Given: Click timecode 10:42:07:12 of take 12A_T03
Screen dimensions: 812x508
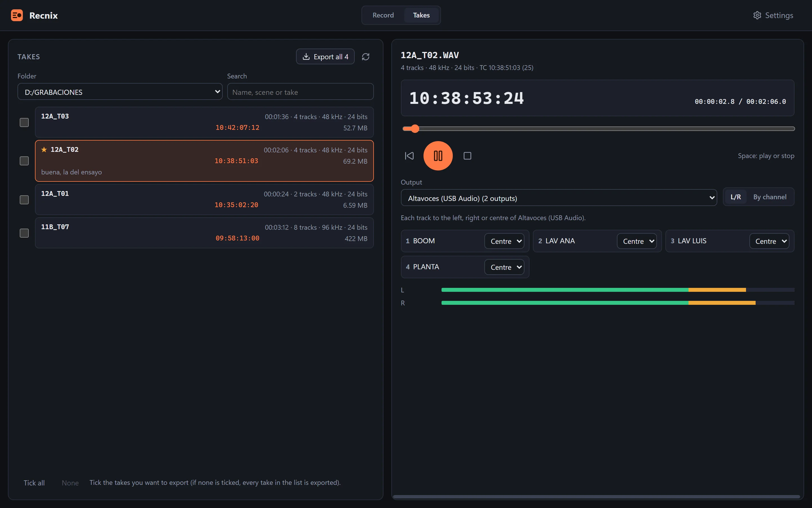Looking at the screenshot, I should pyautogui.click(x=237, y=128).
